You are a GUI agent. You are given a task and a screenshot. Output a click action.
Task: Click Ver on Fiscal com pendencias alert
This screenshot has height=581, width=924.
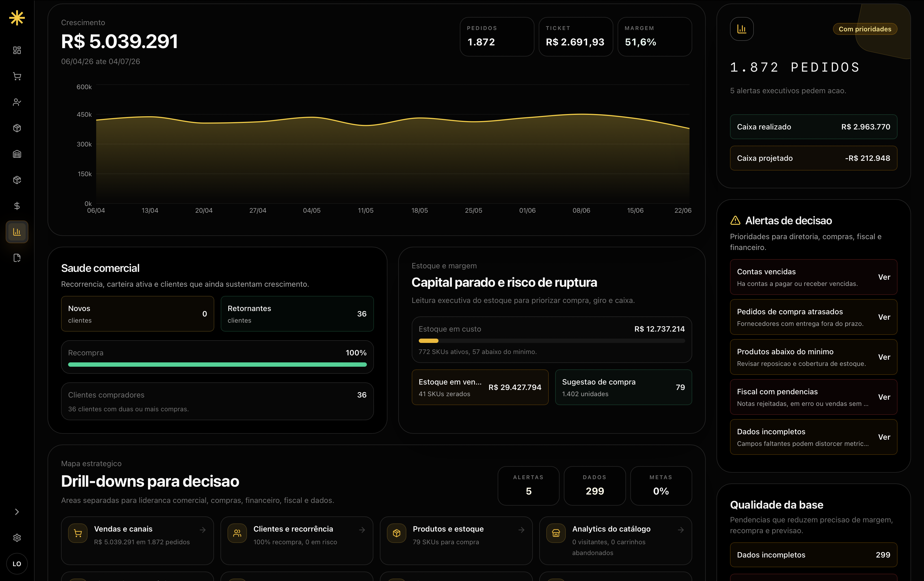[884, 397]
